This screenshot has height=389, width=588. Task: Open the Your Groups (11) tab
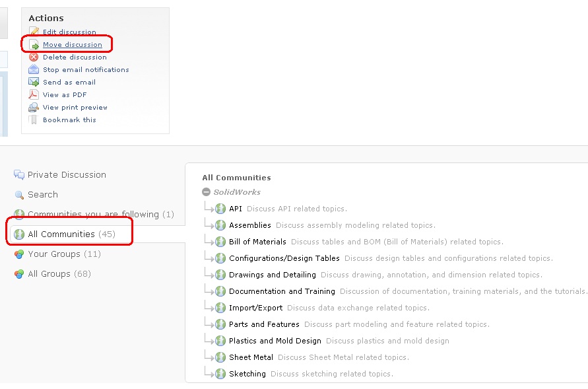pos(57,254)
